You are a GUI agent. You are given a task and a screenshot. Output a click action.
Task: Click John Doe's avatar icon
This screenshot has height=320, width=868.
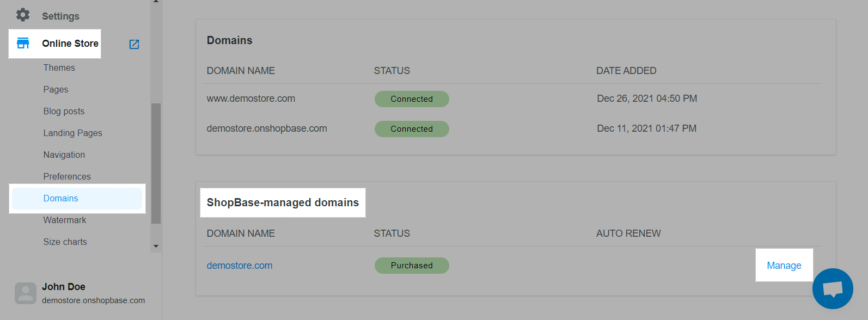(26, 293)
